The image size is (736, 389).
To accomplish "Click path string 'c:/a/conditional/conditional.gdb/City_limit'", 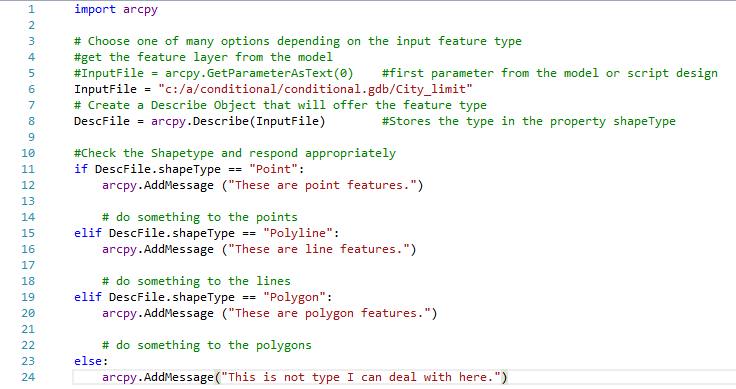I will (x=315, y=89).
